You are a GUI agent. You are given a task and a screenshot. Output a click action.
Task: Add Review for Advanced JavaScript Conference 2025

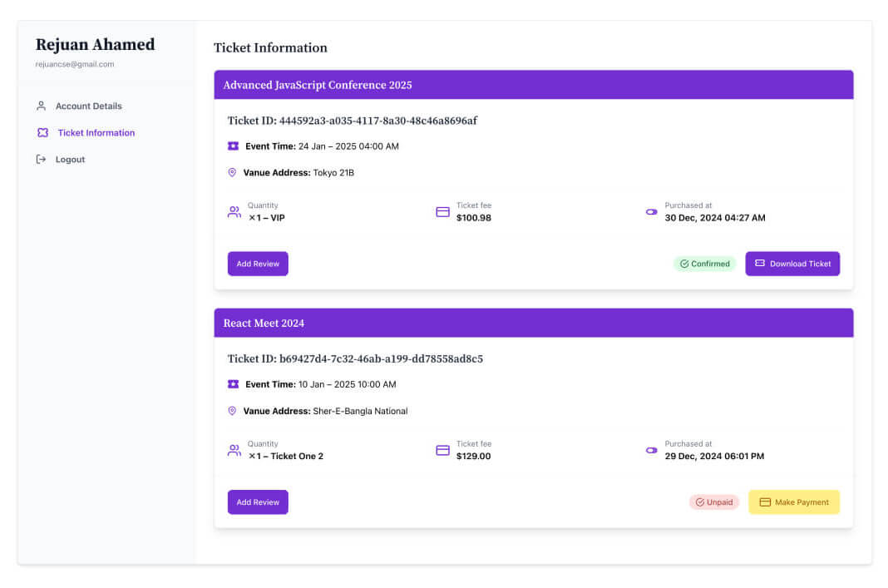click(x=258, y=264)
